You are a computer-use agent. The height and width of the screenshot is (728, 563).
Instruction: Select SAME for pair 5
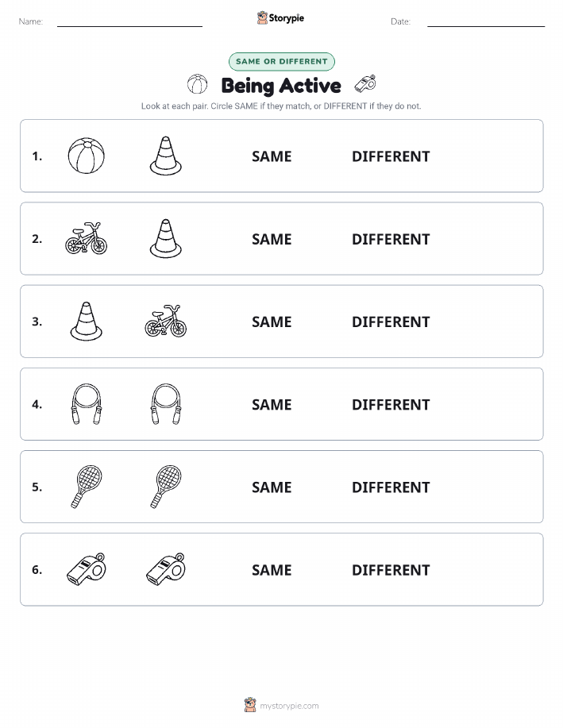272,487
